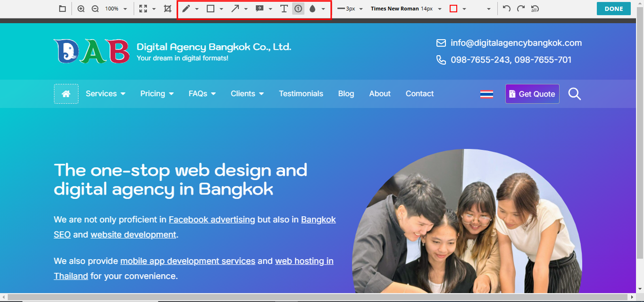This screenshot has width=644, height=302.
Task: Click the phone number 098-7655-243
Action: point(480,60)
